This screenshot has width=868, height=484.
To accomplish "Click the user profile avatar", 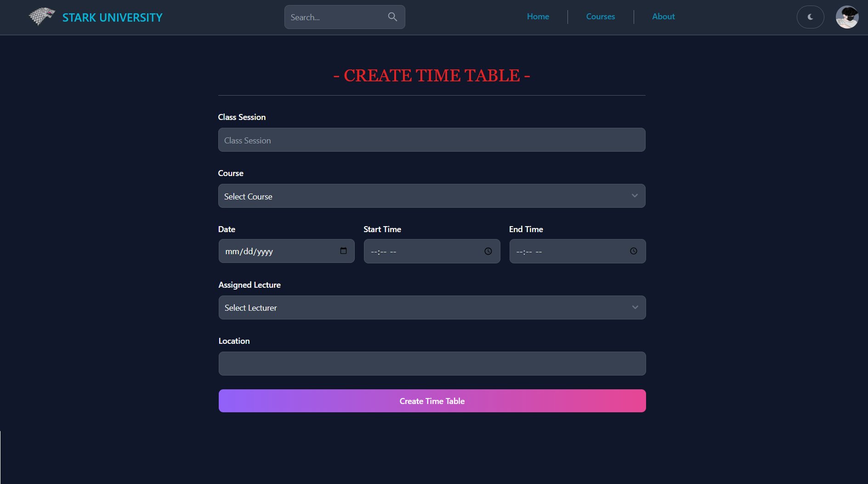I will click(847, 17).
